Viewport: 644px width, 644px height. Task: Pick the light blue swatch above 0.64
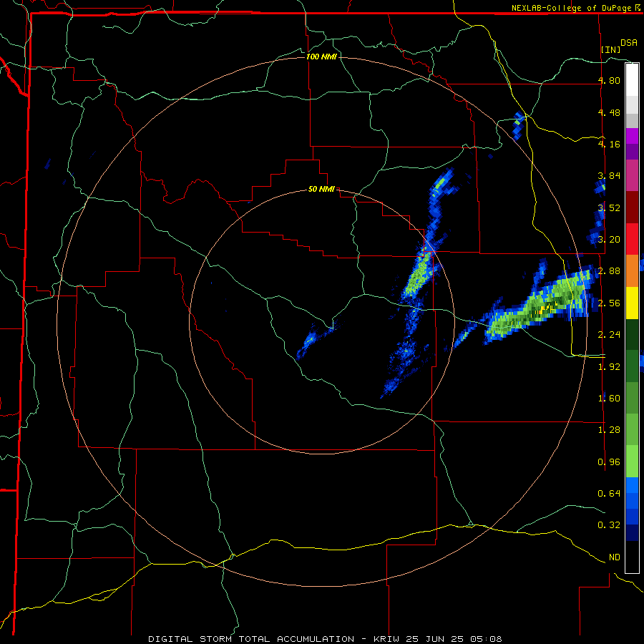point(632,485)
